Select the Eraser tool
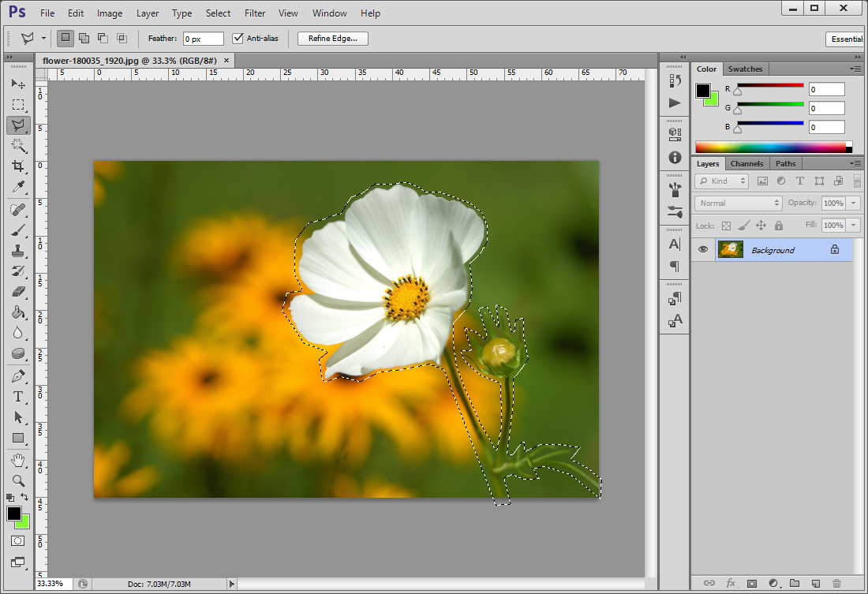Image resolution: width=868 pixels, height=594 pixels. click(x=18, y=292)
